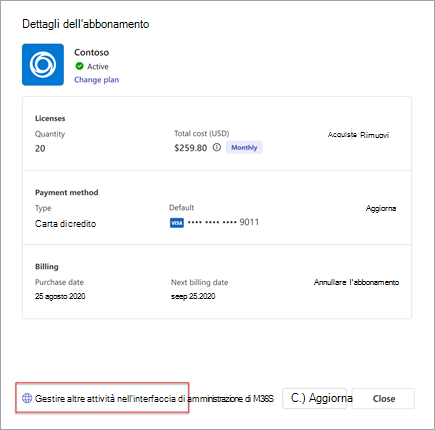Click the purchase date 25 agosto 2020
This screenshot has height=430, width=435.
tap(60, 296)
